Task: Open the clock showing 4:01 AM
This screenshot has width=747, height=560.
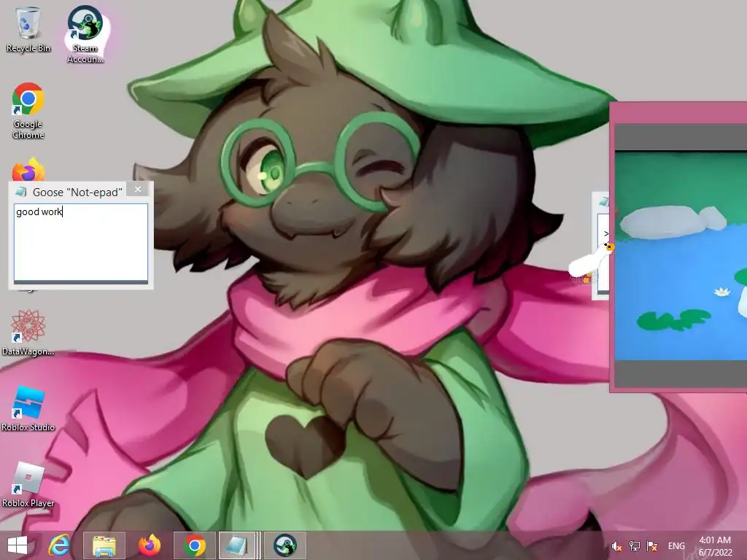Action: pos(715,546)
